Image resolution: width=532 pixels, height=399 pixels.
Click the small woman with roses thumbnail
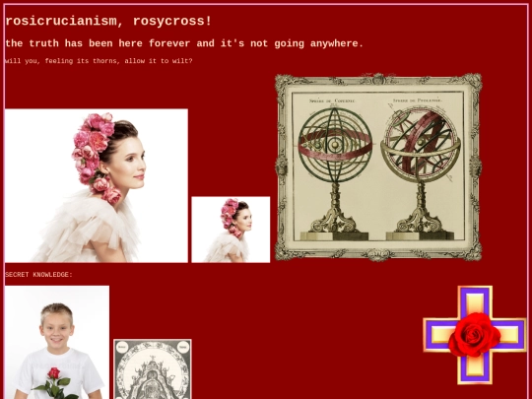pos(231,230)
